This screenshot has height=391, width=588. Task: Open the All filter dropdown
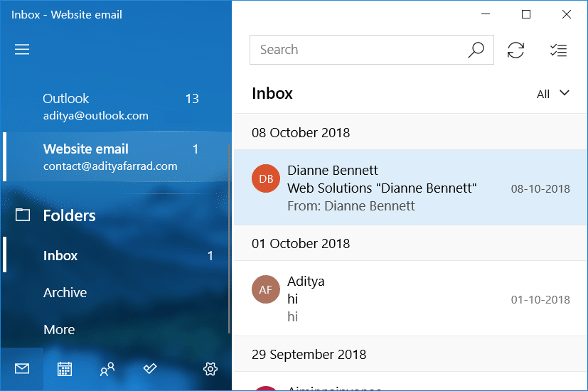(x=553, y=94)
